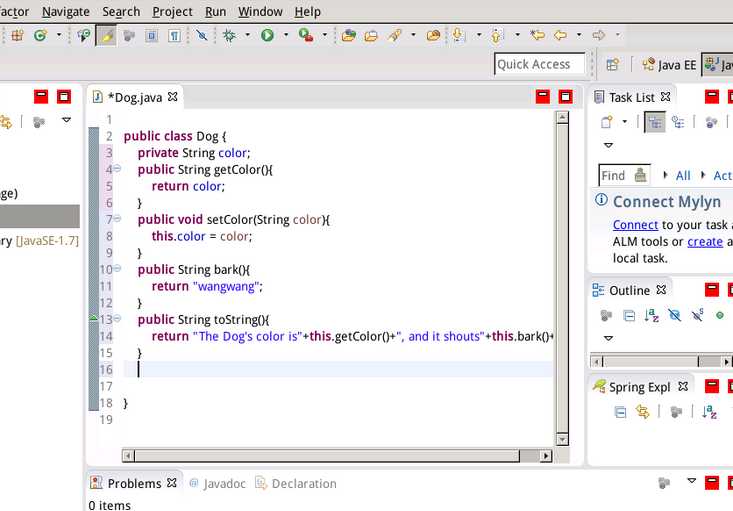Image resolution: width=733 pixels, height=511 pixels.
Task: Open the External Tools dropdown arrow
Action: click(324, 35)
